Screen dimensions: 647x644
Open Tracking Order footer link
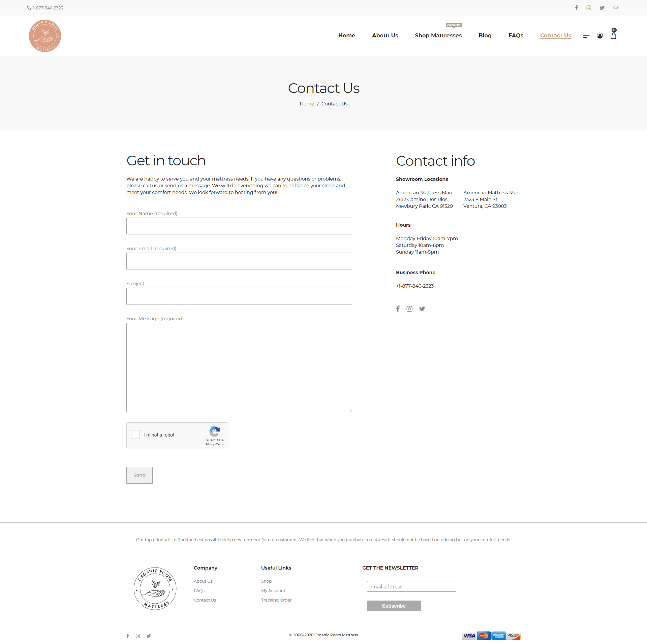tap(276, 600)
